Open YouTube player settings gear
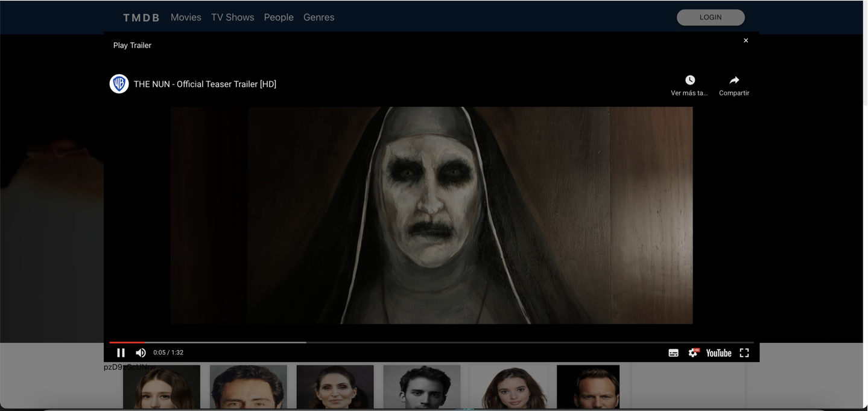Screen dimensions: 868x411 click(x=693, y=353)
